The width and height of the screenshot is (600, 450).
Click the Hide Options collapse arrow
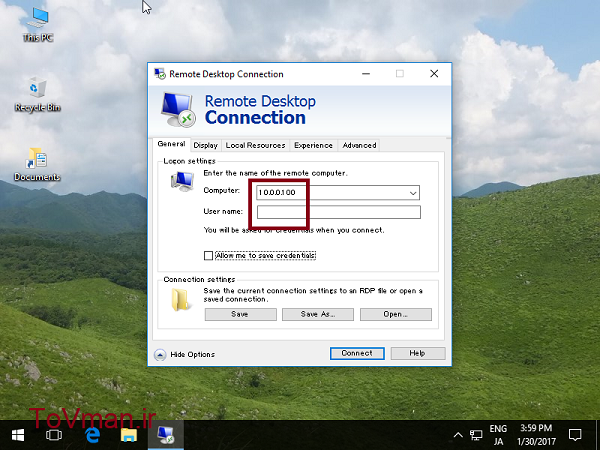click(160, 355)
